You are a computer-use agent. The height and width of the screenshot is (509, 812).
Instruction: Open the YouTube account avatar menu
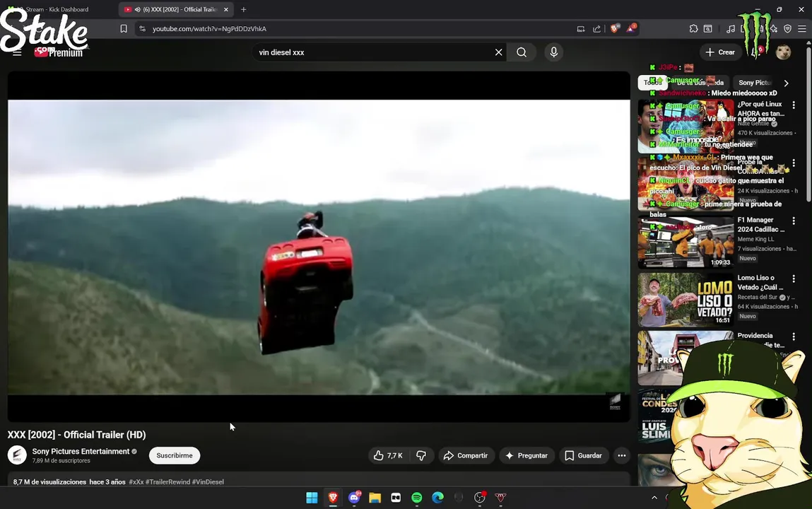tap(783, 52)
